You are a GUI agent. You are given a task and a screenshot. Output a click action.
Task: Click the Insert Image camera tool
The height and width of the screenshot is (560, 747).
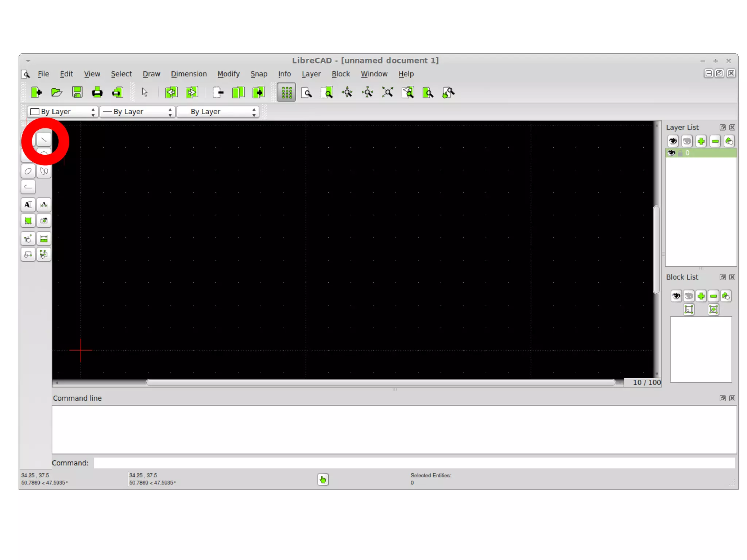tap(44, 221)
